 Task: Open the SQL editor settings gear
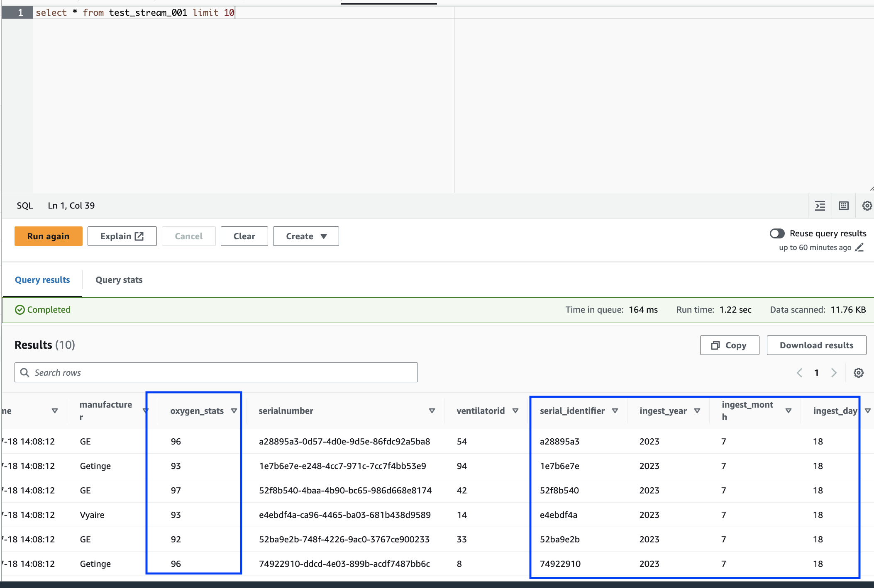(x=867, y=205)
